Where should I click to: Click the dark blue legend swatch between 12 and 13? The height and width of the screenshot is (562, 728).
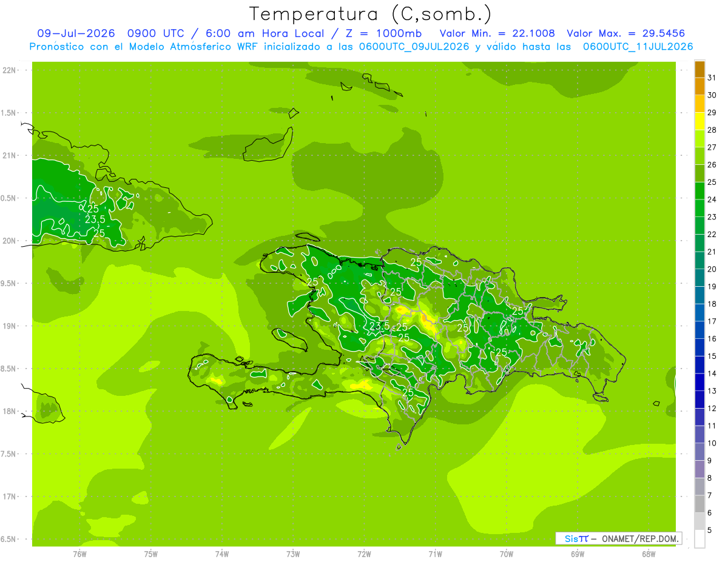[699, 400]
